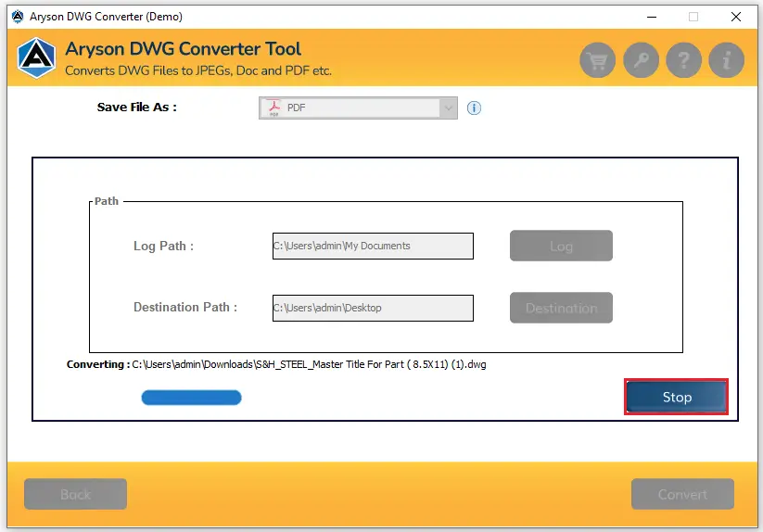Click the Aryson logo in the header
The image size is (763, 532).
point(36,57)
